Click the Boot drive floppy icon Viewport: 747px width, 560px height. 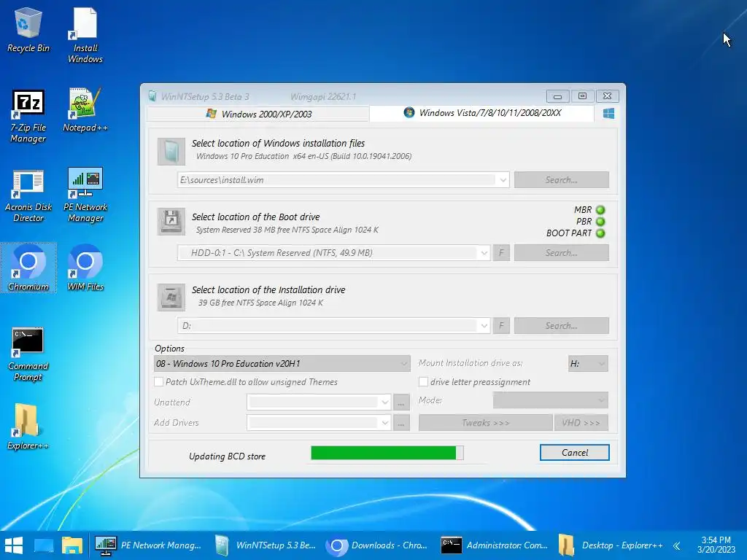point(171,222)
